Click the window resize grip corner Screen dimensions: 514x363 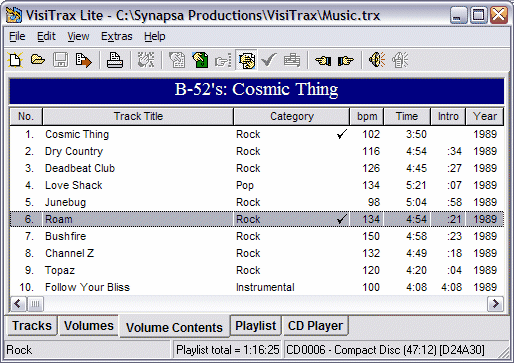(x=504, y=353)
